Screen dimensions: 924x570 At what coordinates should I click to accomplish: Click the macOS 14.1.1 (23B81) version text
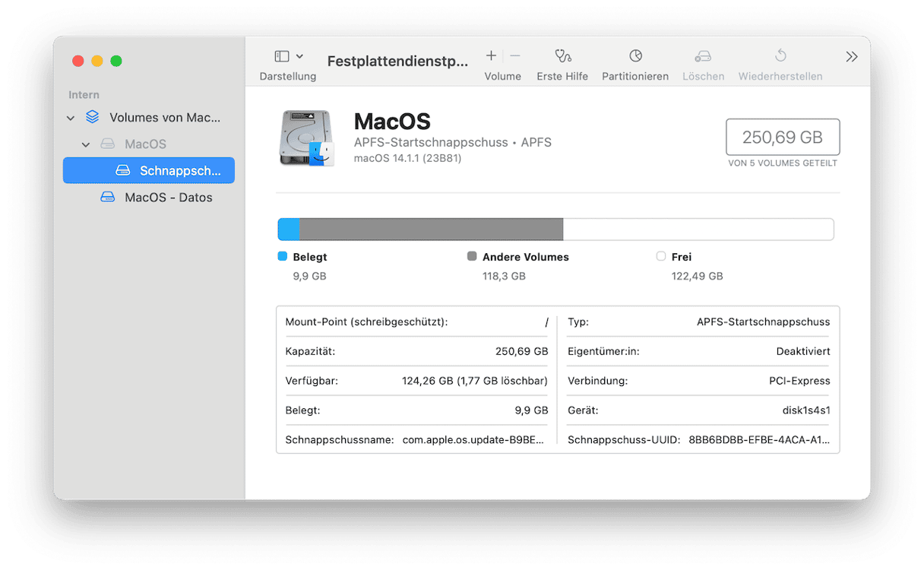(407, 158)
